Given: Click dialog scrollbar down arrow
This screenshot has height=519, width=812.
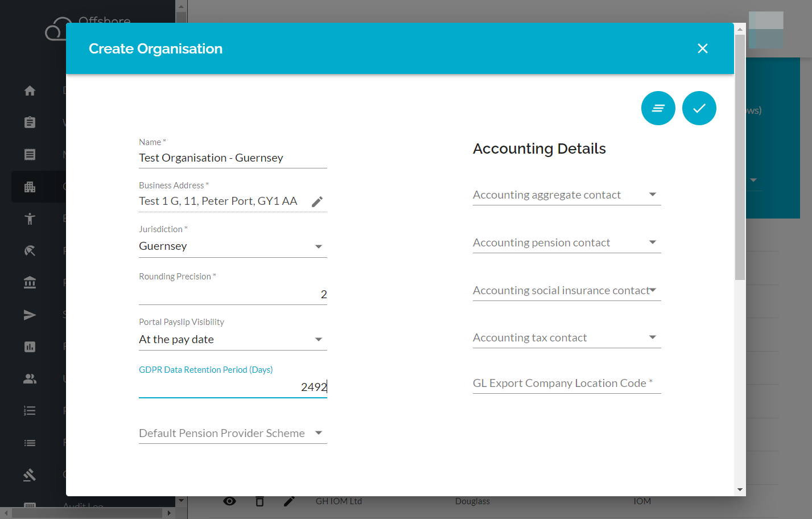Looking at the screenshot, I should point(740,489).
